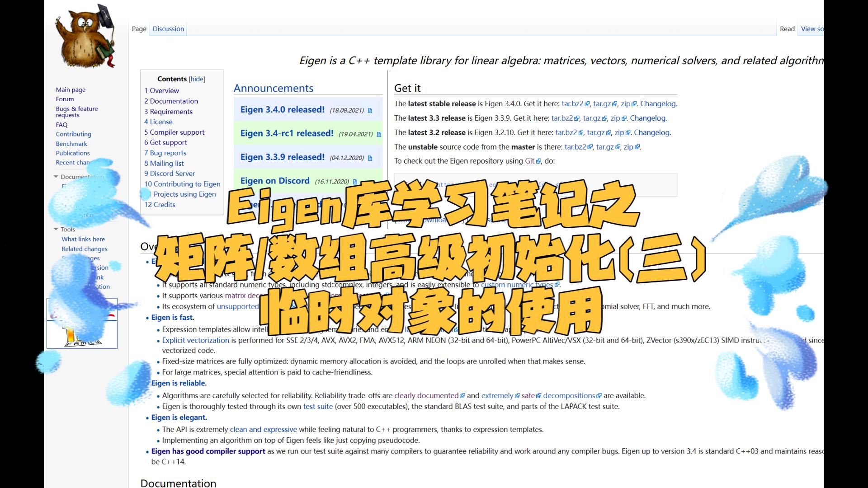Go to Main page in sidebar
The height and width of the screenshot is (488, 868).
pyautogui.click(x=71, y=89)
